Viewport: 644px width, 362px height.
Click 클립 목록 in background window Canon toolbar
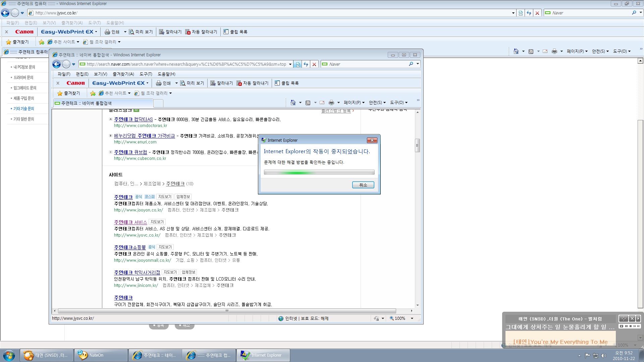pos(235,32)
